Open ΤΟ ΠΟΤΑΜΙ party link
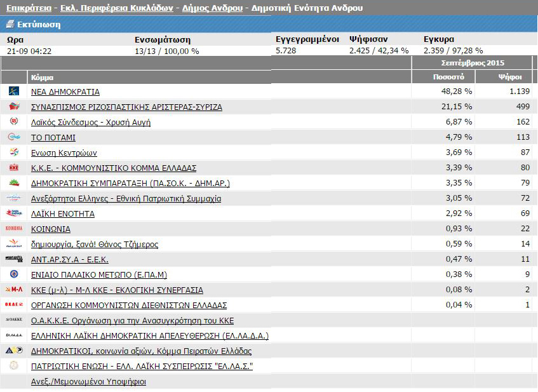The height and width of the screenshot is (392, 538). (x=53, y=138)
